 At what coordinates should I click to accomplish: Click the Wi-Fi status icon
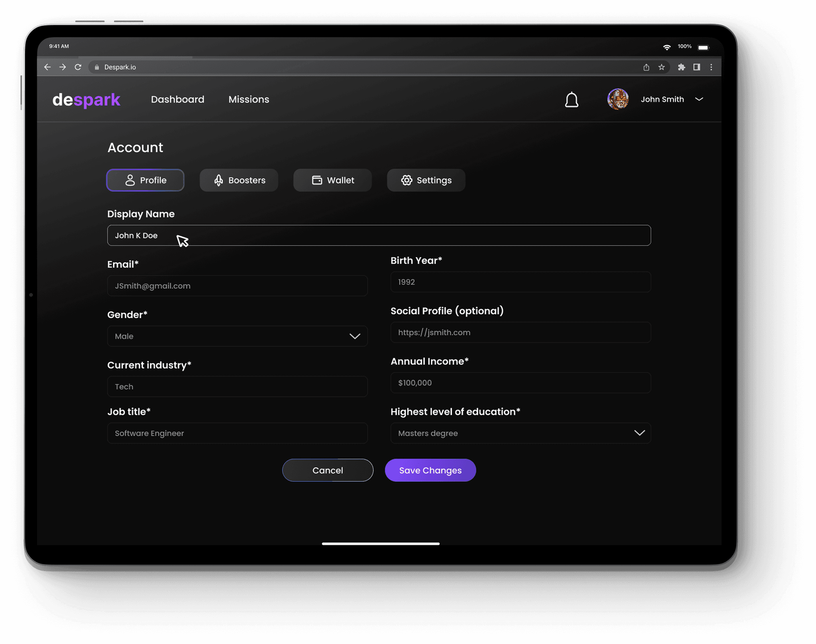667,47
